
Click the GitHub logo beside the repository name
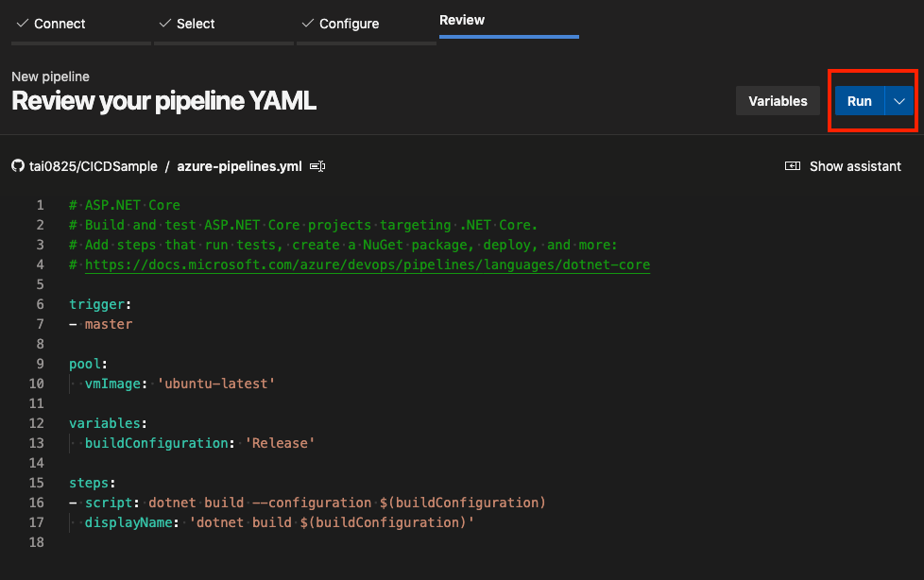[17, 166]
